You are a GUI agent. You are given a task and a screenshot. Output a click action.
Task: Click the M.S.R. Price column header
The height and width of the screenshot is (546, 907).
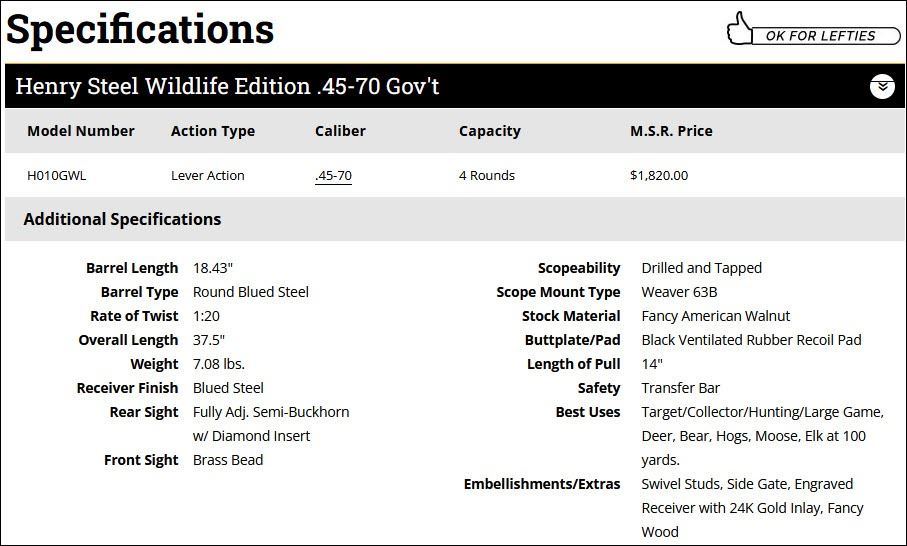tap(671, 131)
